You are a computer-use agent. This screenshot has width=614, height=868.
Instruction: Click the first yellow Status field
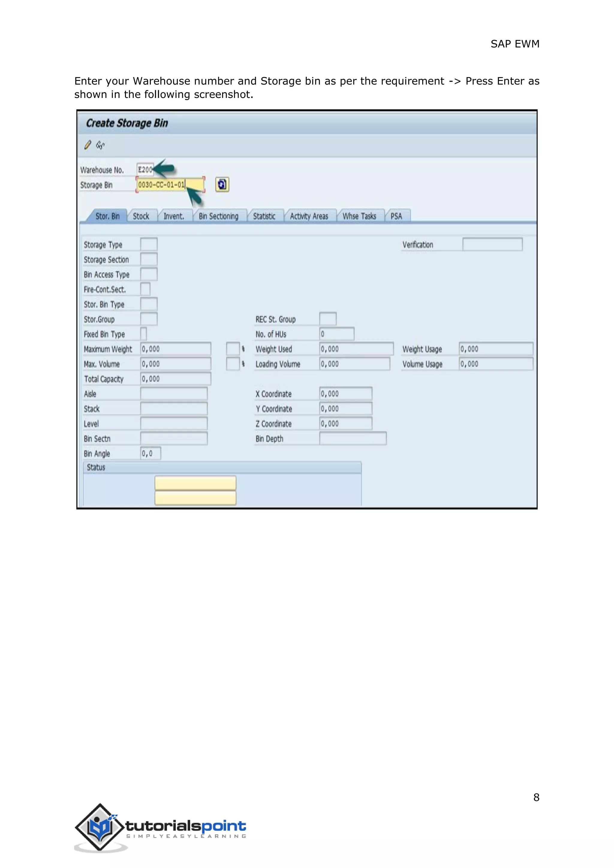coord(195,483)
